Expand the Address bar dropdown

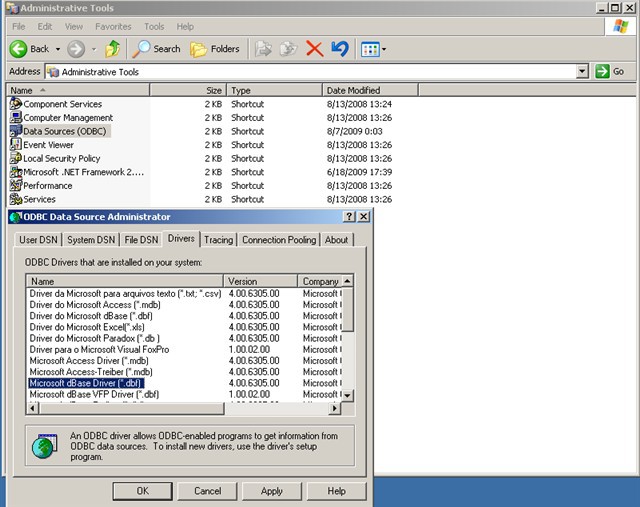pyautogui.click(x=582, y=72)
